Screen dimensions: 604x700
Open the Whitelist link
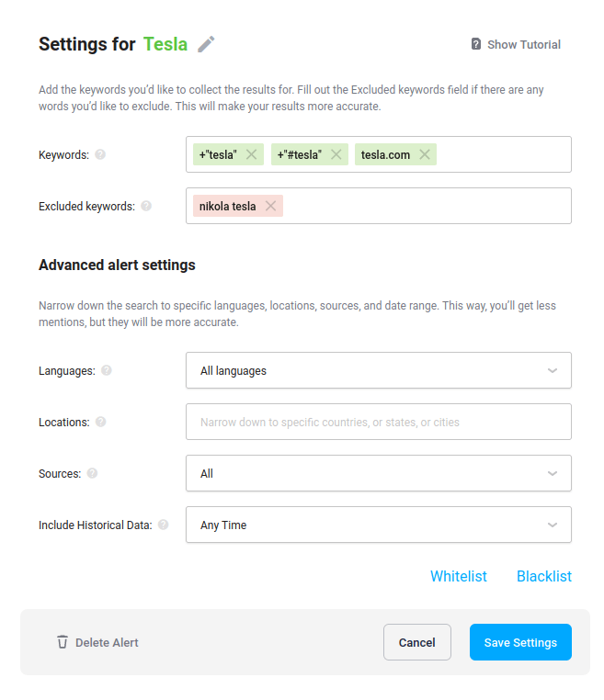coord(458,576)
